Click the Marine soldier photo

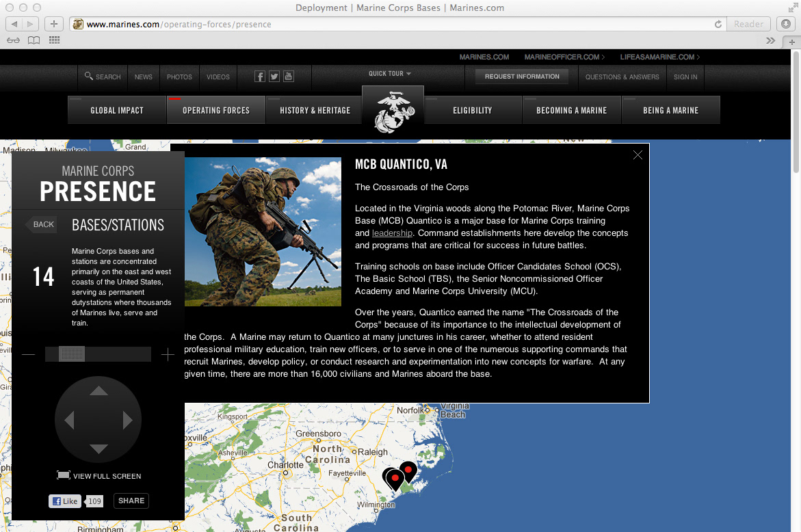pos(263,232)
